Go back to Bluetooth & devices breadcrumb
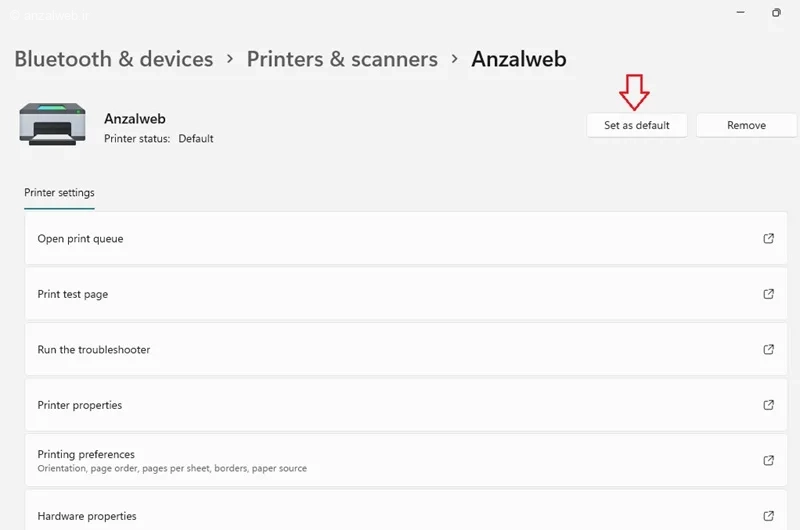 (114, 59)
